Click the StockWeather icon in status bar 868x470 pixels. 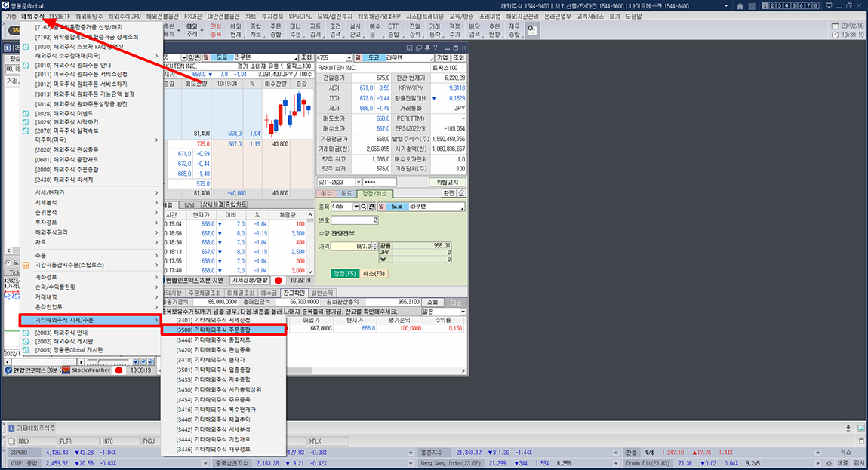click(66, 370)
